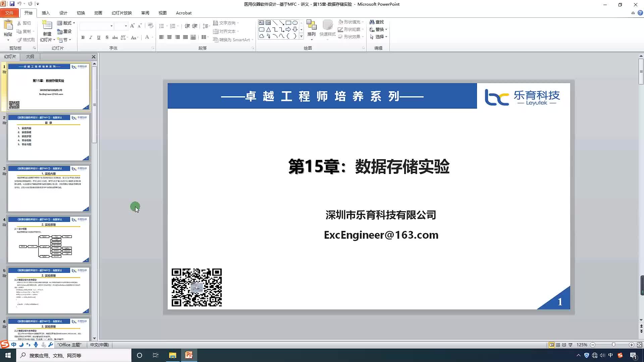This screenshot has width=644, height=362.
Task: Close the slides pane with X
Action: coord(94,57)
